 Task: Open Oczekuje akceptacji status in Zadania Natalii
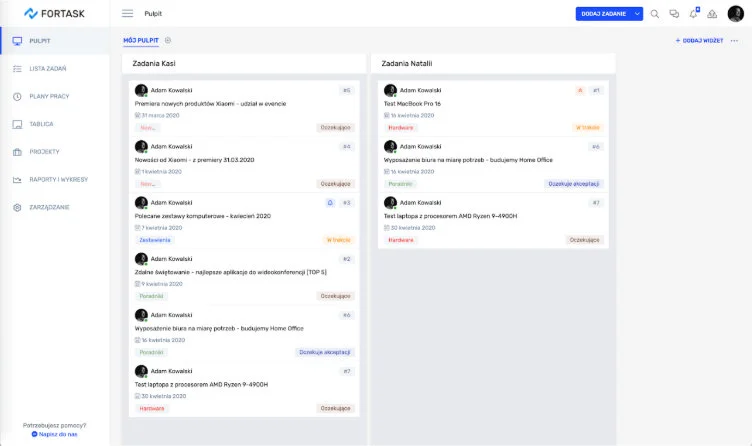575,184
